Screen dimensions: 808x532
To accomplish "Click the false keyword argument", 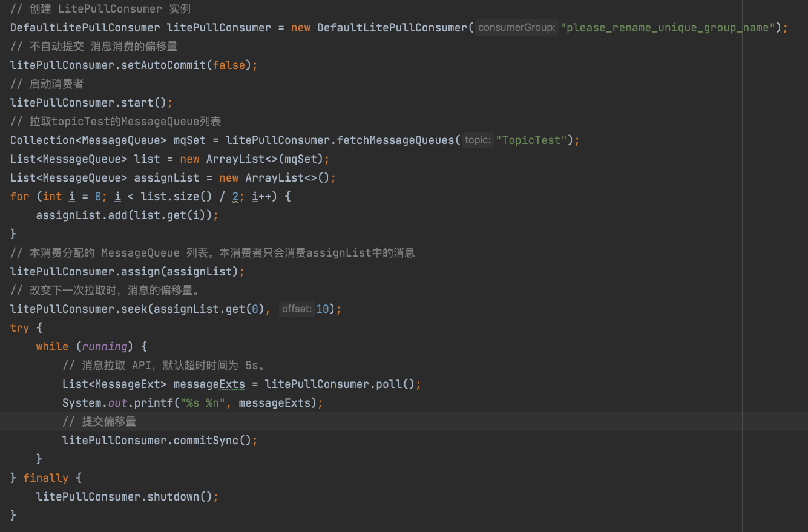I will 229,65.
